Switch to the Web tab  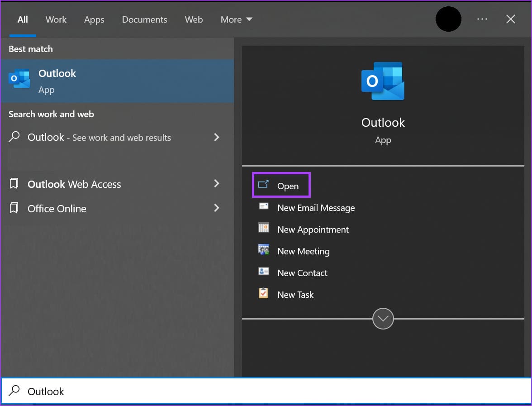(194, 20)
